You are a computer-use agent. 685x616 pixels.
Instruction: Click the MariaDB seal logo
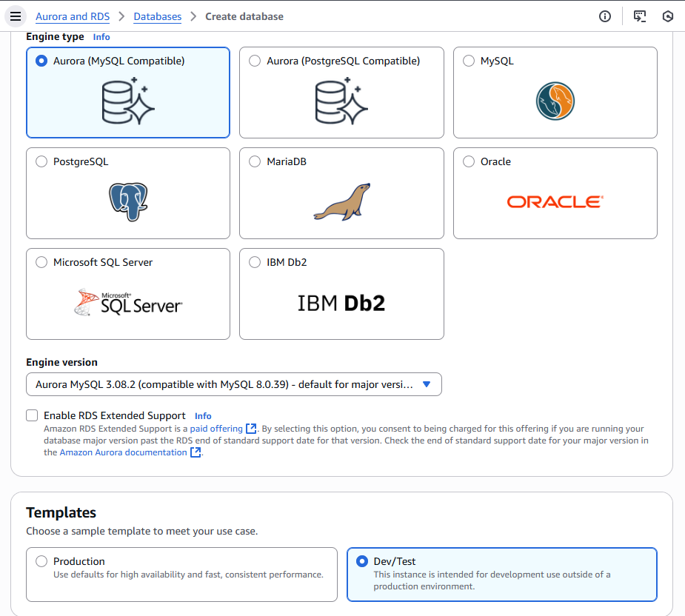(341, 201)
